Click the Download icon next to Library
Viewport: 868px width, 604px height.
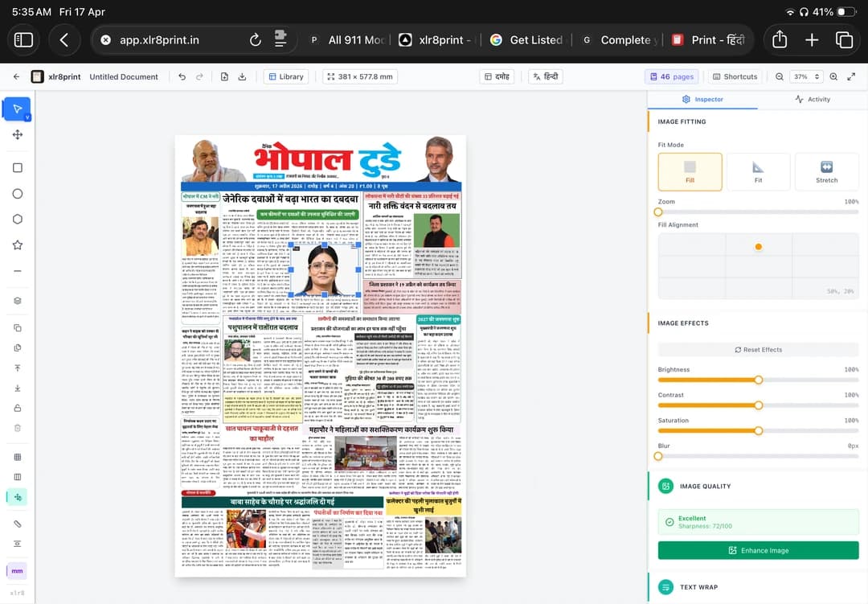click(x=242, y=76)
